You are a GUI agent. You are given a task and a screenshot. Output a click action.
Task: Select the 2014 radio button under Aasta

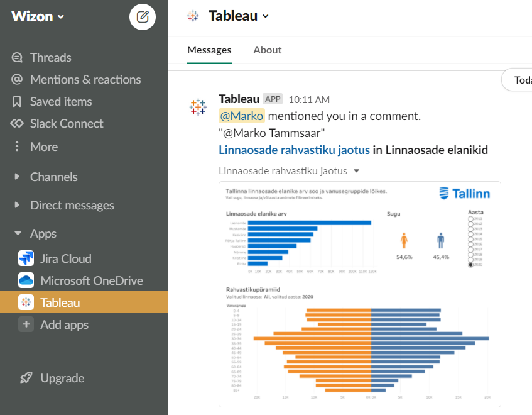tap(470, 234)
